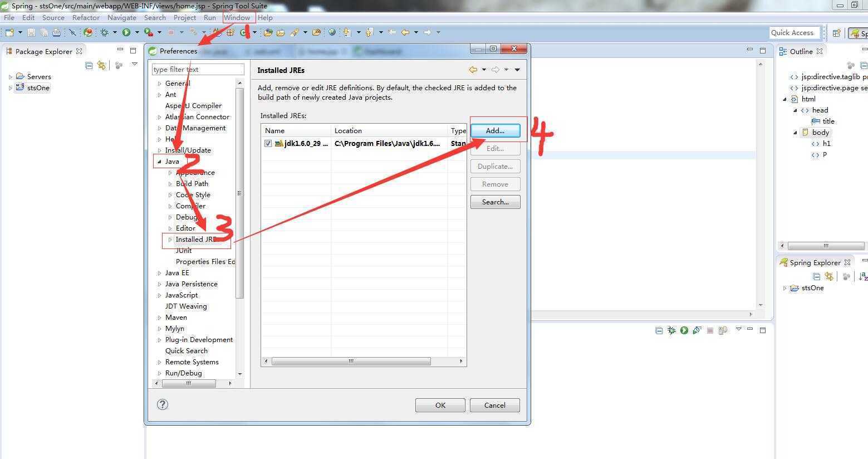Image resolution: width=868 pixels, height=459 pixels.
Task: Click the Back navigation arrow in main toolbar
Action: (x=405, y=32)
